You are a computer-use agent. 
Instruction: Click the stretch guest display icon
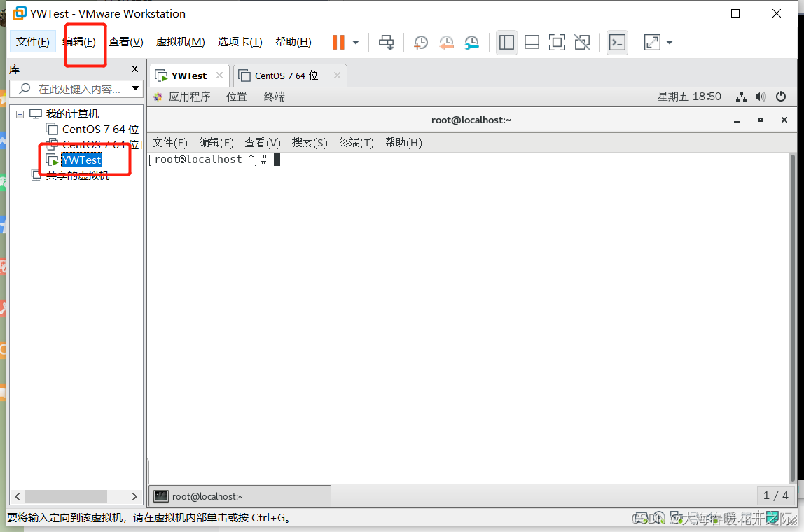coord(652,43)
